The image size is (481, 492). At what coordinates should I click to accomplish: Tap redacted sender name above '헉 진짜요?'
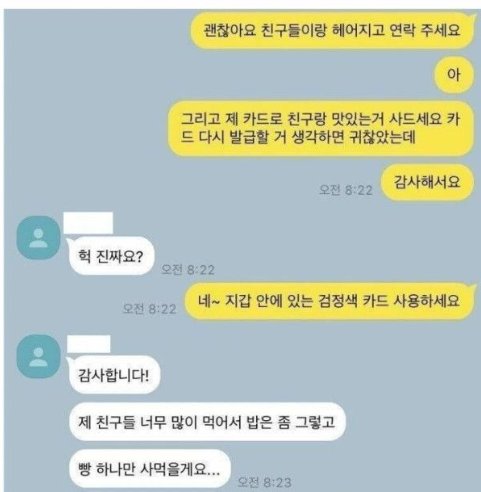point(88,222)
